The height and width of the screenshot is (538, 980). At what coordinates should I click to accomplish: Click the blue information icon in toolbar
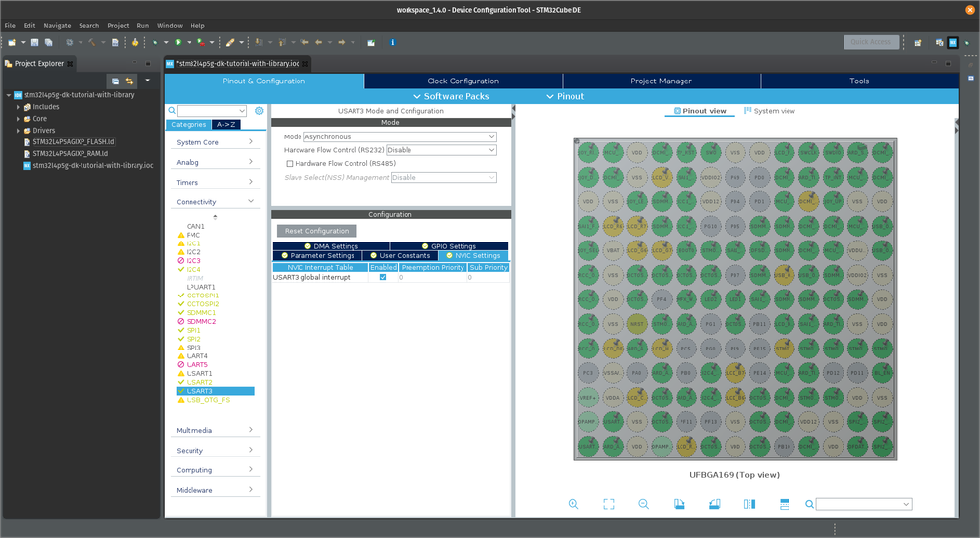(393, 42)
